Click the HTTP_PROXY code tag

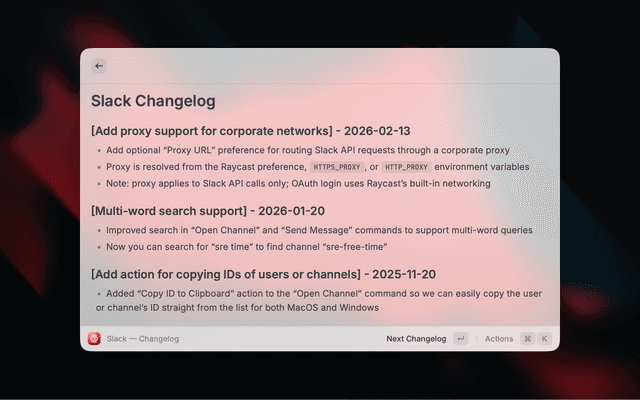point(406,167)
